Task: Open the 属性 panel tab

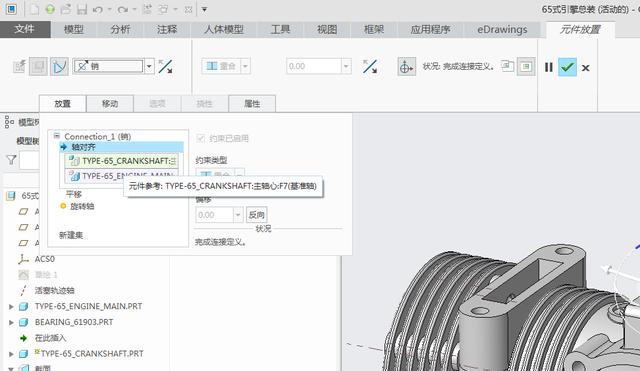Action: (x=252, y=104)
